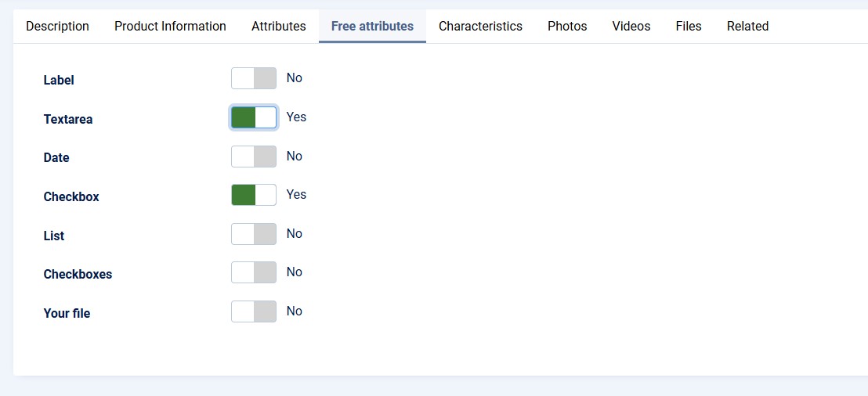This screenshot has width=868, height=396.
Task: Switch on the List toggle
Action: click(x=254, y=234)
